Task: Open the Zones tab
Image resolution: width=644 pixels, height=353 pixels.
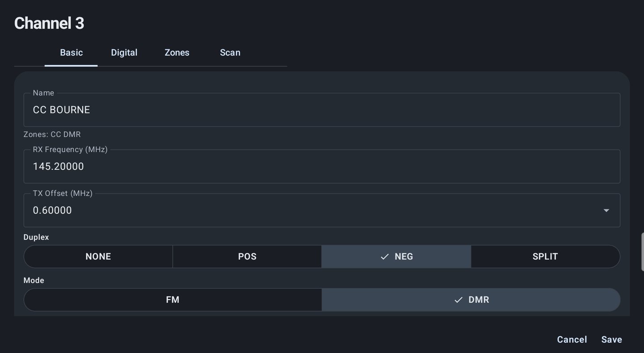Action: (177, 53)
